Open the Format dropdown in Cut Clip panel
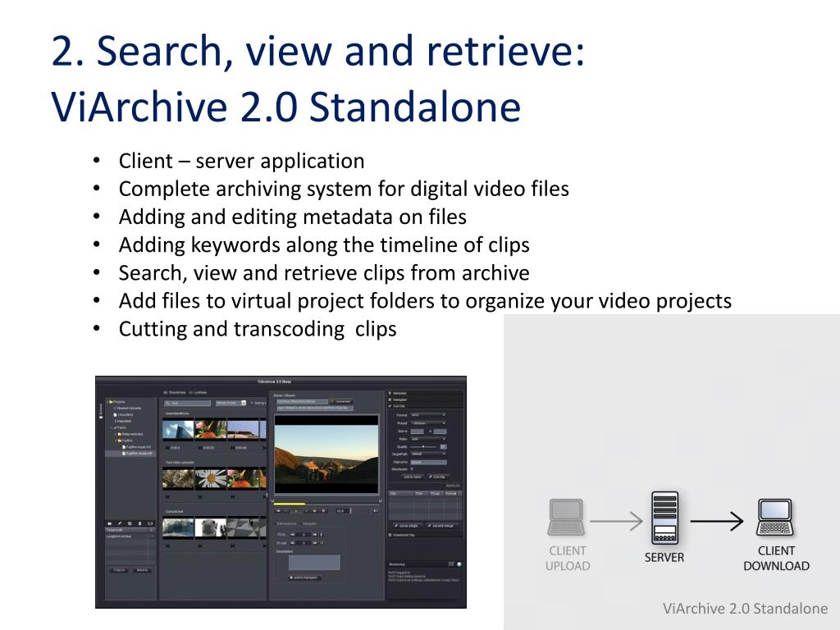This screenshot has height=630, width=840. 428,415
